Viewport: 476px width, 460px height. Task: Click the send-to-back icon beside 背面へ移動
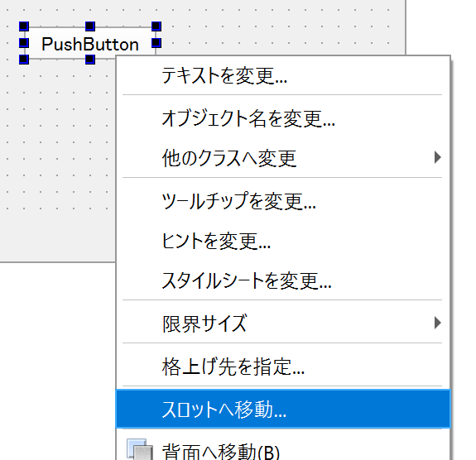(x=140, y=449)
